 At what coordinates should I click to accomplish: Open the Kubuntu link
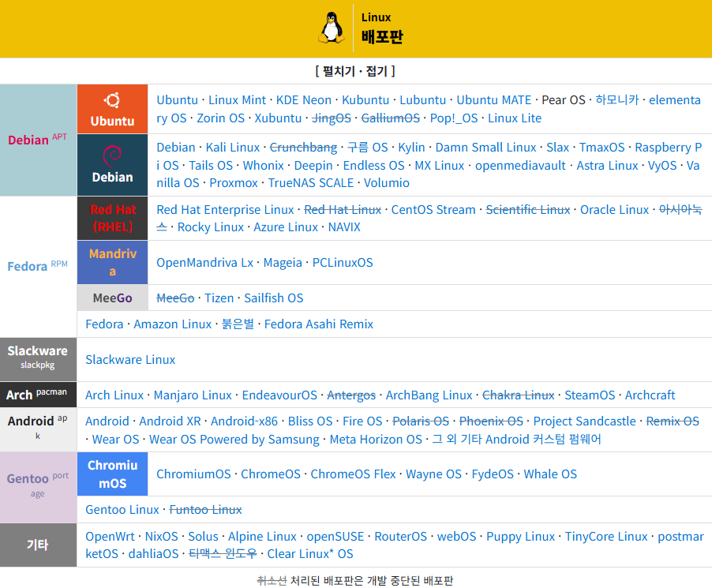pos(365,100)
